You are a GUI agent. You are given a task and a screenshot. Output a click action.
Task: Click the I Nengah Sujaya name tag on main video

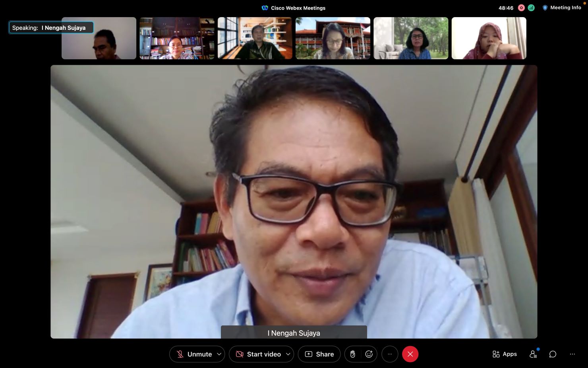[x=294, y=333]
